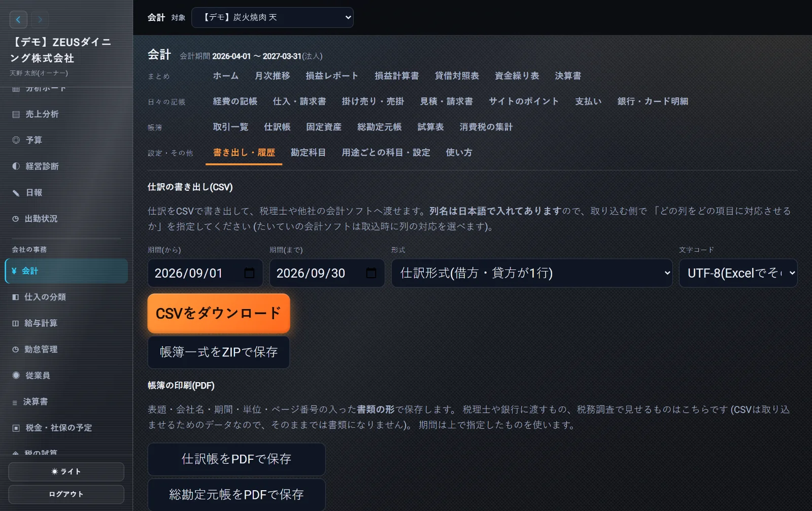812x511 pixels.
Task: Click the 仕入の分類 sidebar icon
Action: [x=16, y=297]
